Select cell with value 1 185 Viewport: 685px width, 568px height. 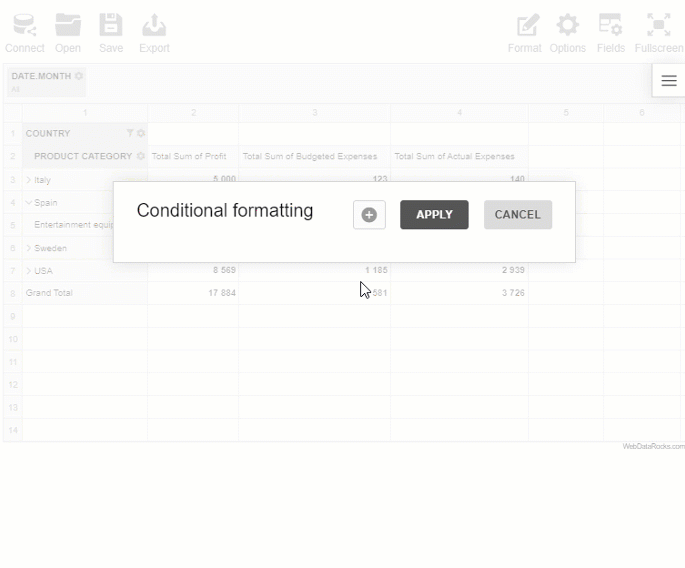point(315,270)
